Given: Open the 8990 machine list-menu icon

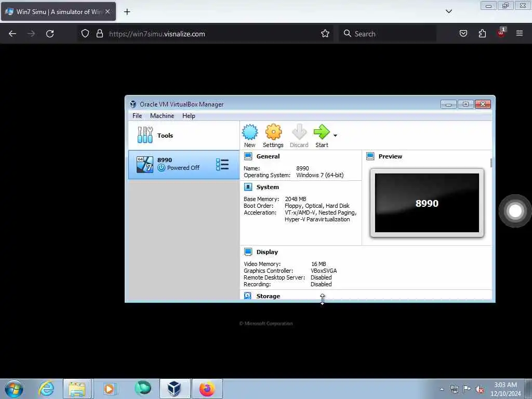Looking at the screenshot, I should (222, 165).
